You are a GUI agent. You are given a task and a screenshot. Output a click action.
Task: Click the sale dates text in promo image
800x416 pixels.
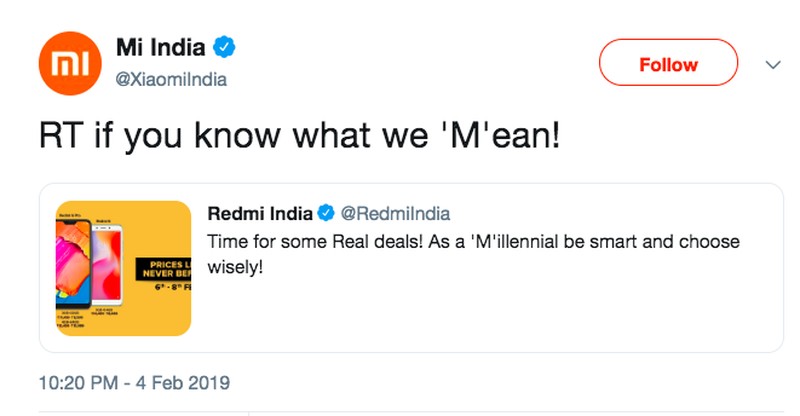click(170, 287)
